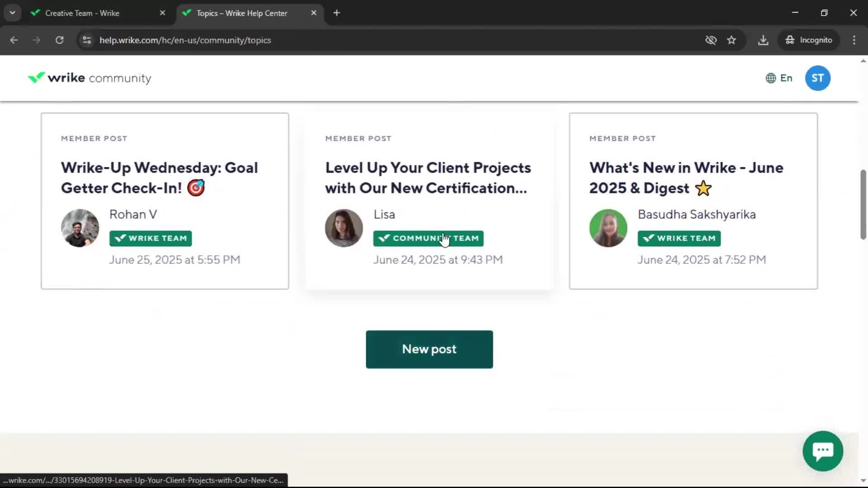Open the browser downloads icon
This screenshot has height=488, width=868.
coord(763,40)
